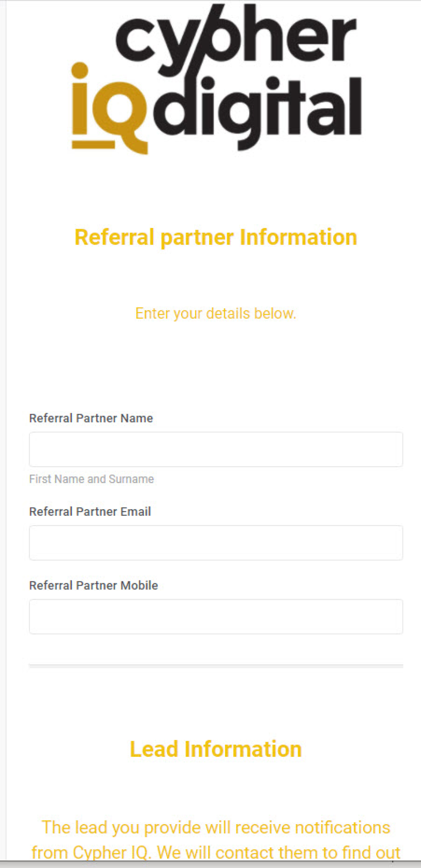Viewport: 421px width, 868px height.
Task: Click the line reading from Cypher IQ. We will contact them
Action: [x=216, y=853]
